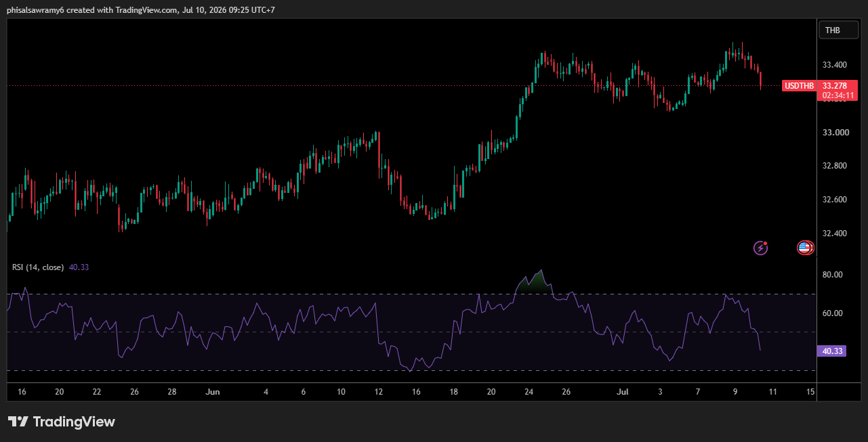
Task: Click the TradingView logo at bottom left
Action: [x=62, y=422]
